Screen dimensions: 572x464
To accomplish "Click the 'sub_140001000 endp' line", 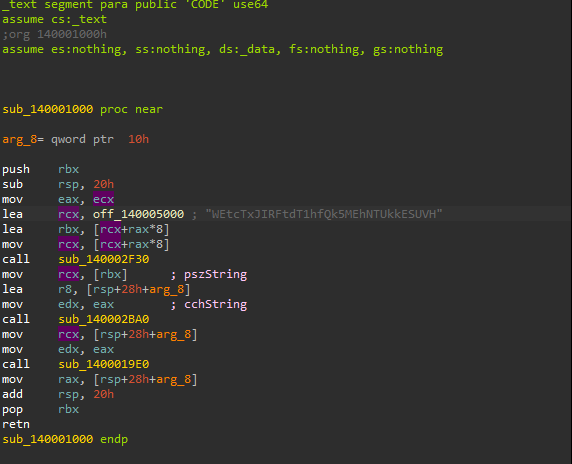I will (x=65, y=439).
